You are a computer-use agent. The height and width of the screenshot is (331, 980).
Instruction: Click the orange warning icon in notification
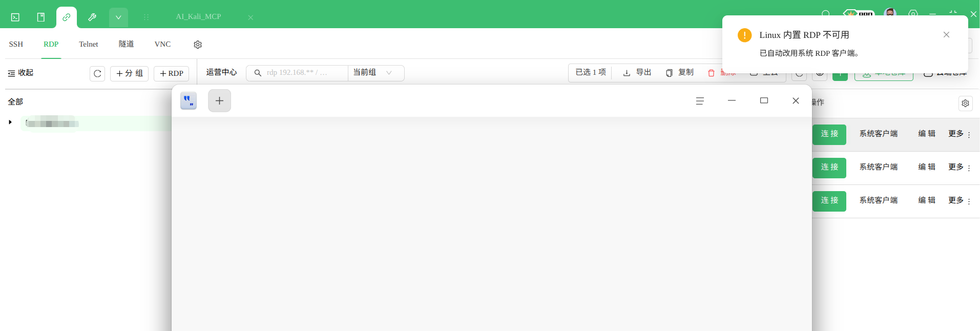click(744, 35)
